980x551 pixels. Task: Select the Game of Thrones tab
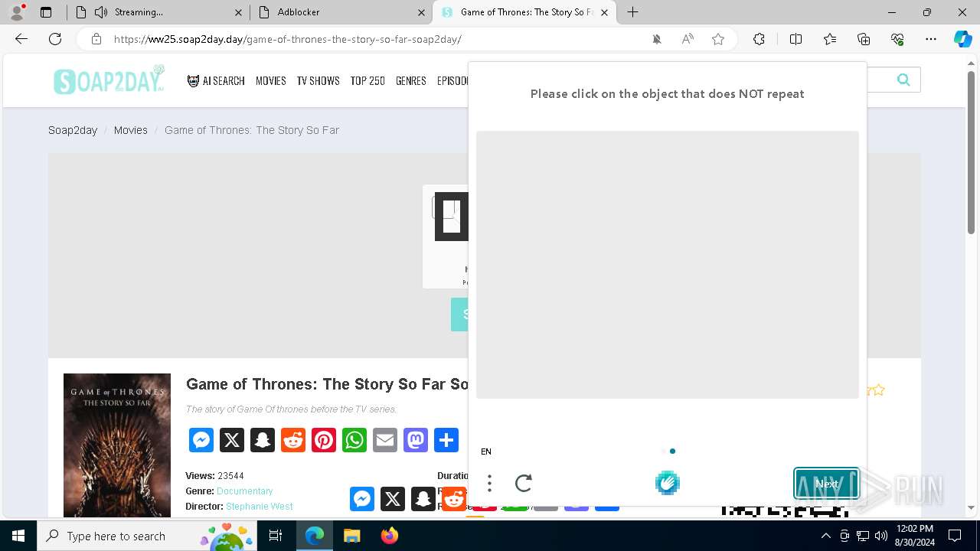524,12
